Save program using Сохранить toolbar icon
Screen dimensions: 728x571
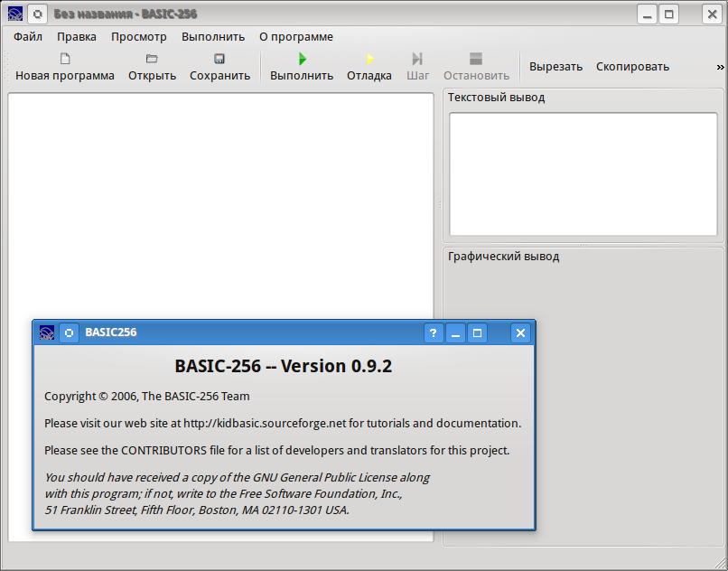pyautogui.click(x=219, y=59)
